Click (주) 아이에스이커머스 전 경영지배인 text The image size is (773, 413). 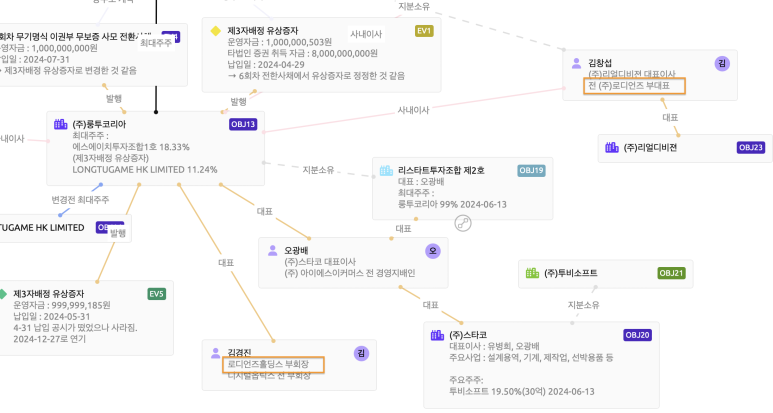click(350, 273)
